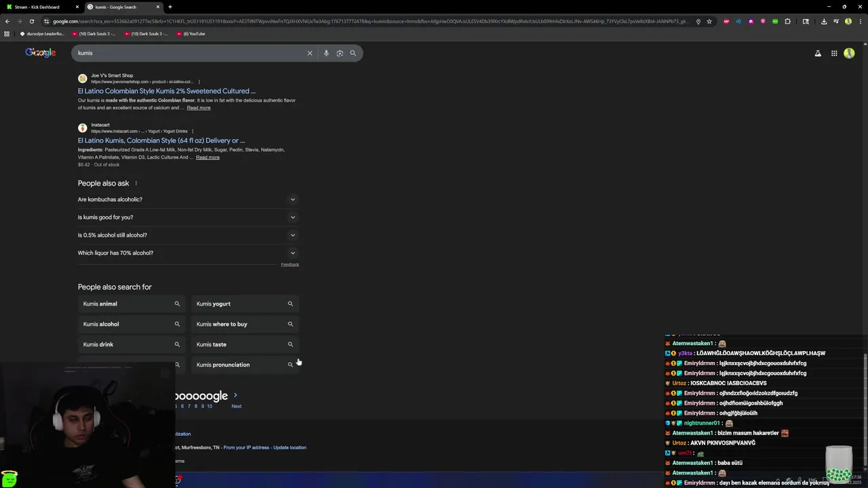Search for Kumis where to buy
This screenshot has width=868, height=488.
[x=244, y=324]
